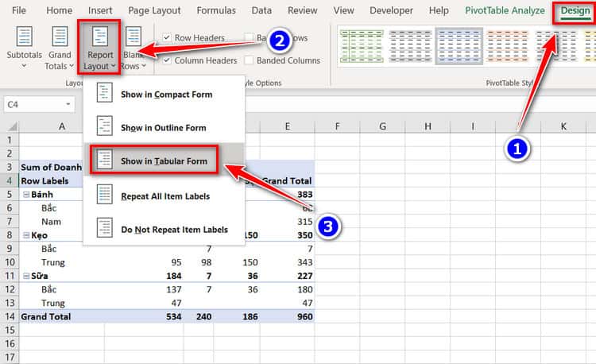
Task: Click the Trung row under Kẹo
Action: click(52, 262)
